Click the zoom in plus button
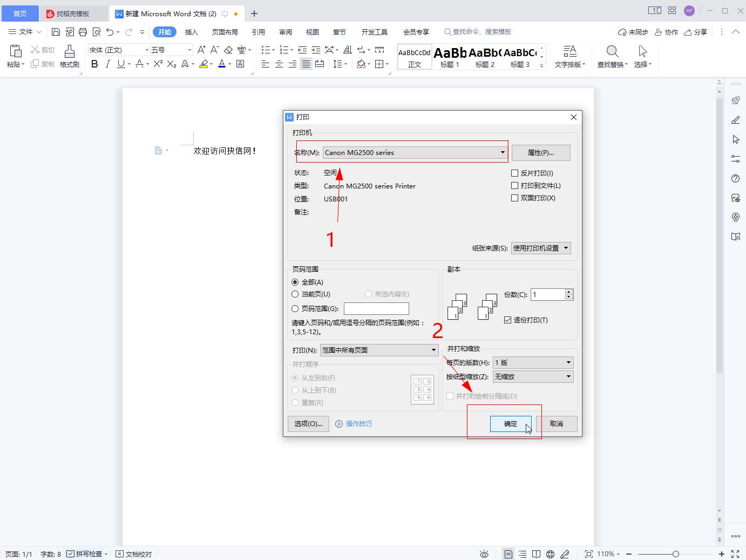This screenshot has height=560, width=746. 721,554
